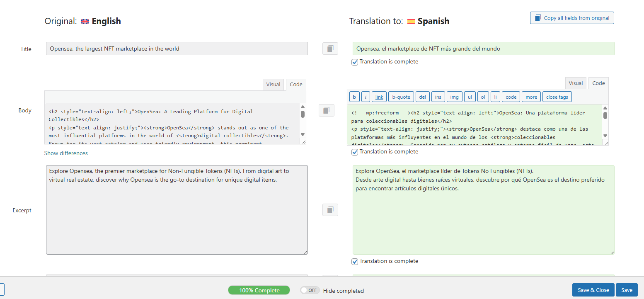Uncheck Translation is complete under Body
Viewport: 644px width, 299px height.
[x=355, y=152]
